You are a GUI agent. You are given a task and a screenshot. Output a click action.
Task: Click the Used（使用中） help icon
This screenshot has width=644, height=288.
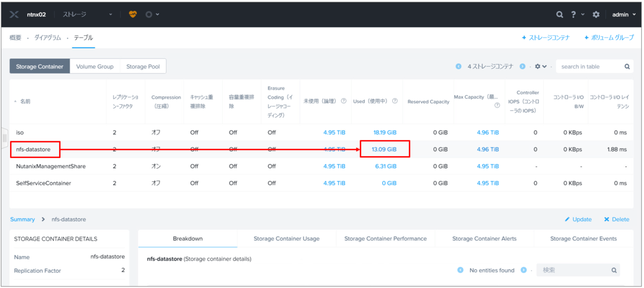tap(394, 101)
